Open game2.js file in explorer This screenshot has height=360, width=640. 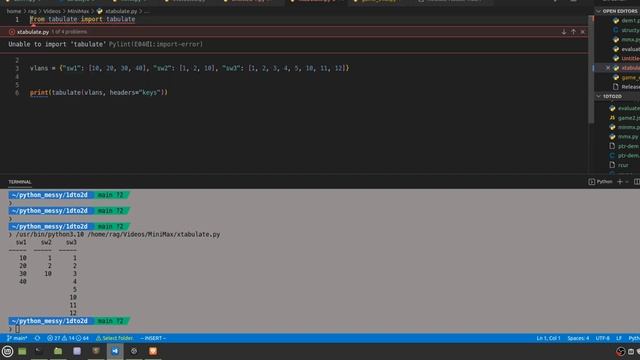pos(625,118)
